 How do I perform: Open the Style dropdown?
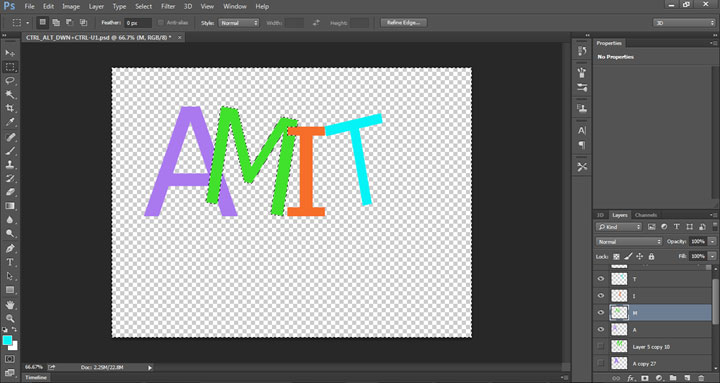(x=239, y=23)
